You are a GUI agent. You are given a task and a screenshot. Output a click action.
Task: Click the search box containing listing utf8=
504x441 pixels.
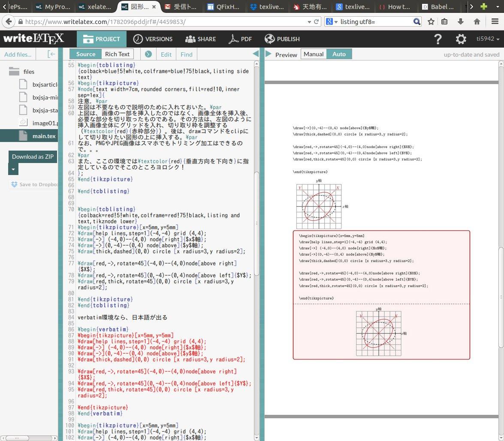pyautogui.click(x=375, y=21)
